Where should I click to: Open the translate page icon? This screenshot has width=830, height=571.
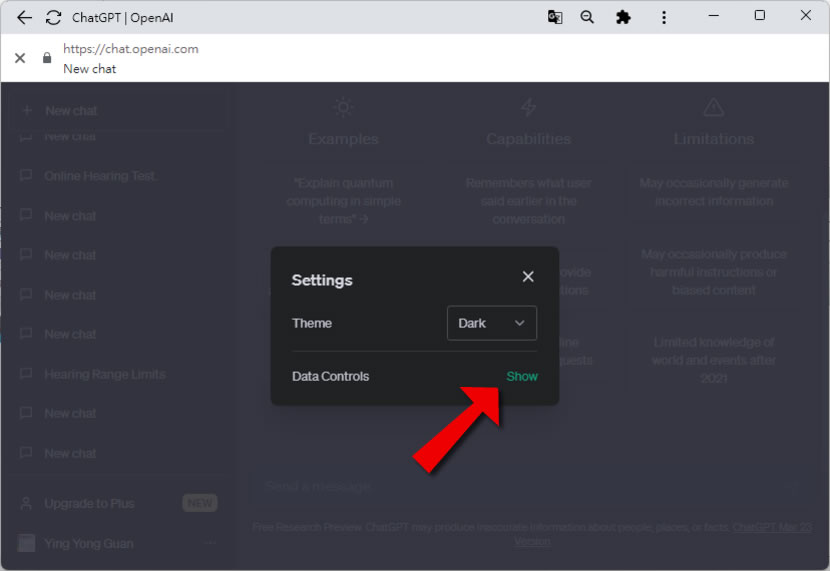[554, 17]
